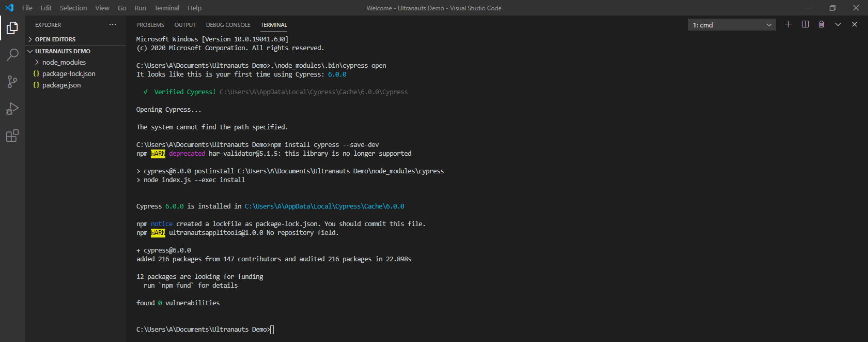Screen dimensions: 868x342
Task: Collapse panel with chevron down icon
Action: click(838, 24)
